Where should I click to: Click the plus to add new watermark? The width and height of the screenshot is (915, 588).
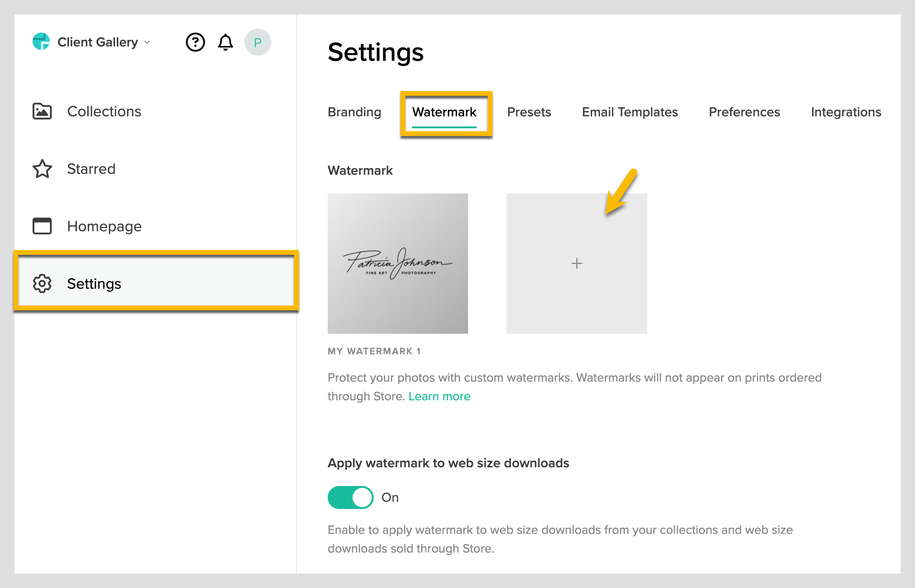click(576, 263)
